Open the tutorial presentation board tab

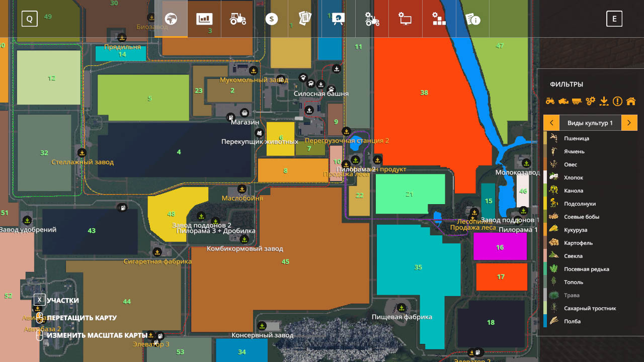coord(338,19)
